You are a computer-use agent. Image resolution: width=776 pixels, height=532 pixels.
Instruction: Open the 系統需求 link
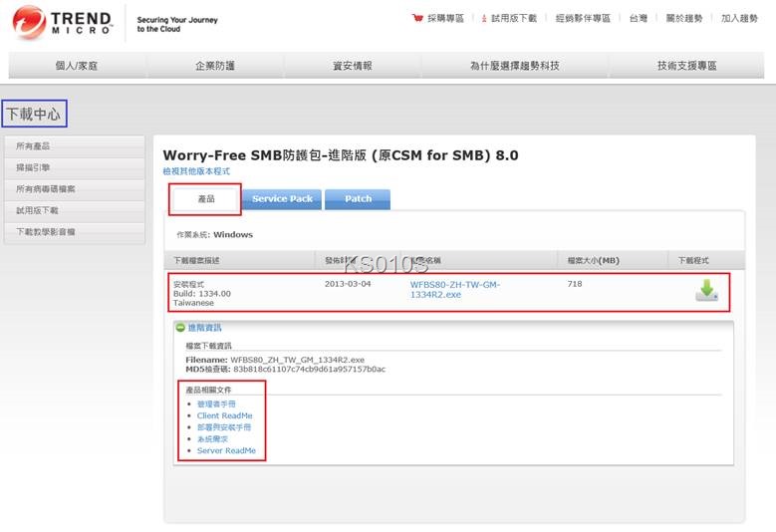coord(212,439)
